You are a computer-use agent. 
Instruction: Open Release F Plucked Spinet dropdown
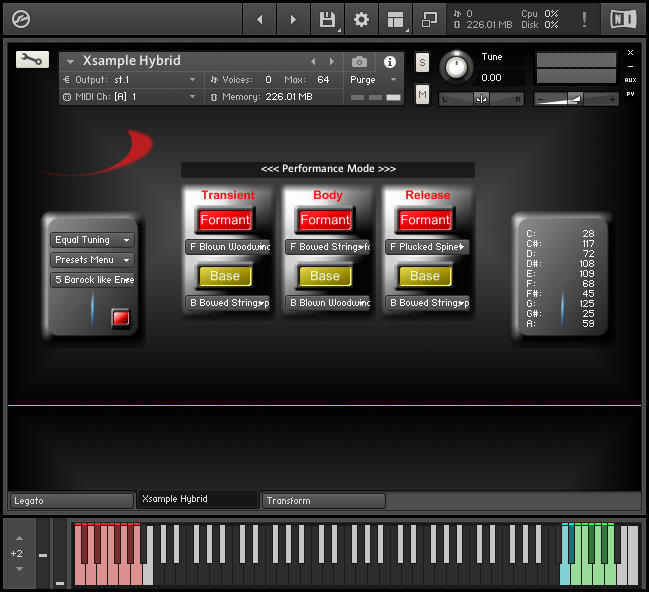[428, 247]
